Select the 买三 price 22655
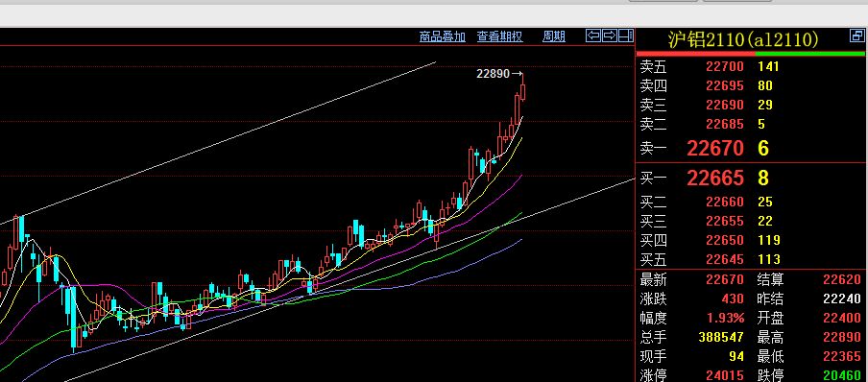The height and width of the screenshot is (382, 868). click(x=725, y=222)
